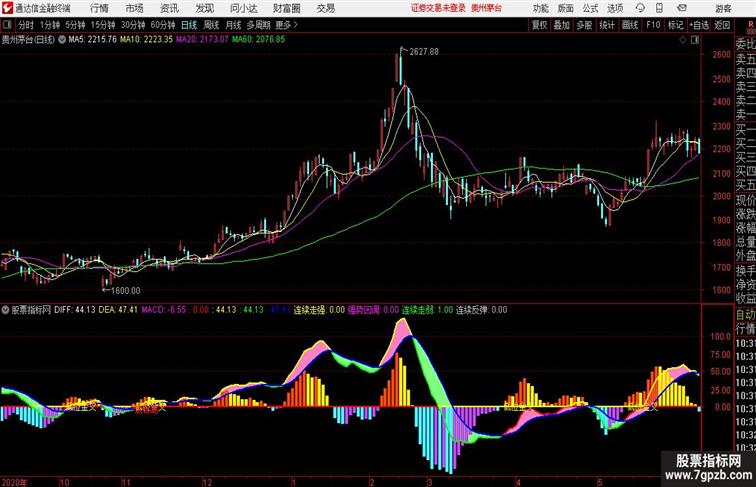Screen dimensions: 756x487
Task: Switch to 周线 weekly period
Action: pos(211,25)
